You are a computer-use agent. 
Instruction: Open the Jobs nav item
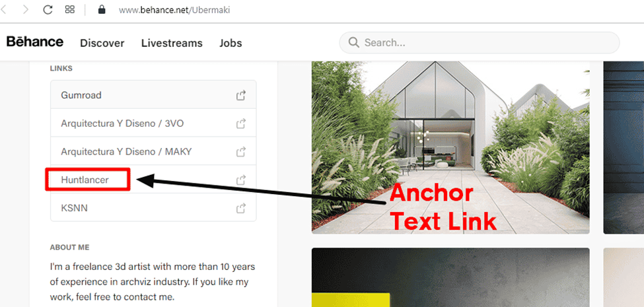click(231, 43)
